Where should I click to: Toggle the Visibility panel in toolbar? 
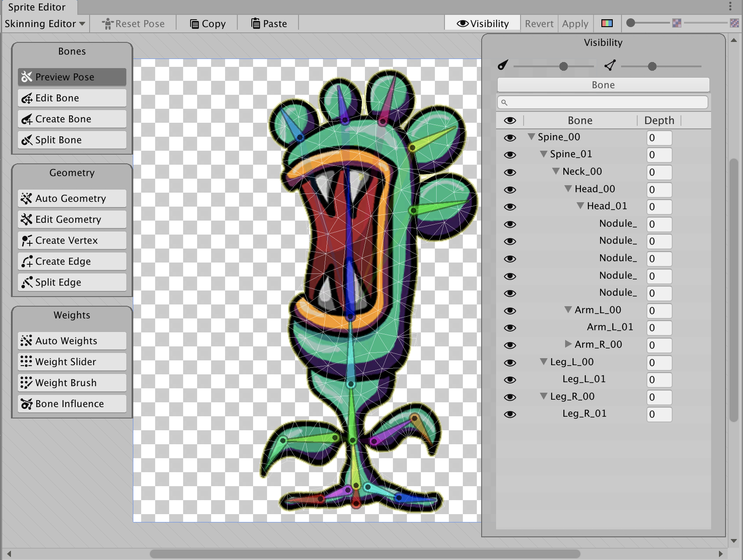pos(483,24)
